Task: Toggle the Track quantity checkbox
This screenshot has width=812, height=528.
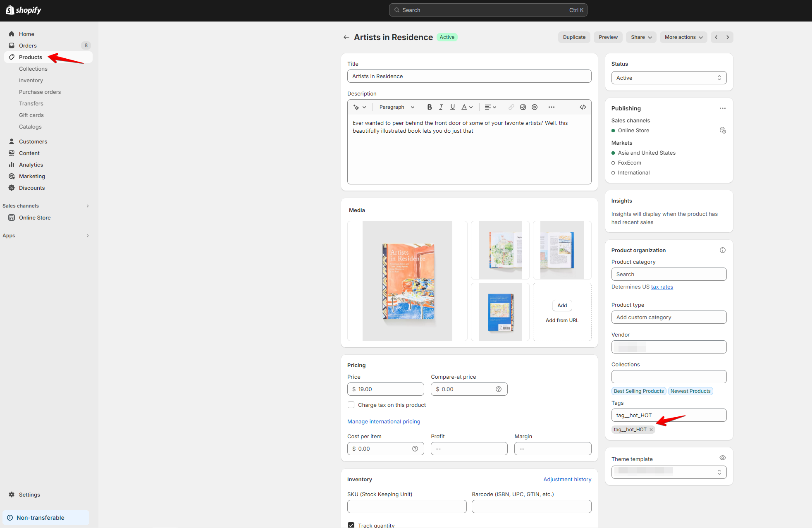Action: [x=351, y=525]
